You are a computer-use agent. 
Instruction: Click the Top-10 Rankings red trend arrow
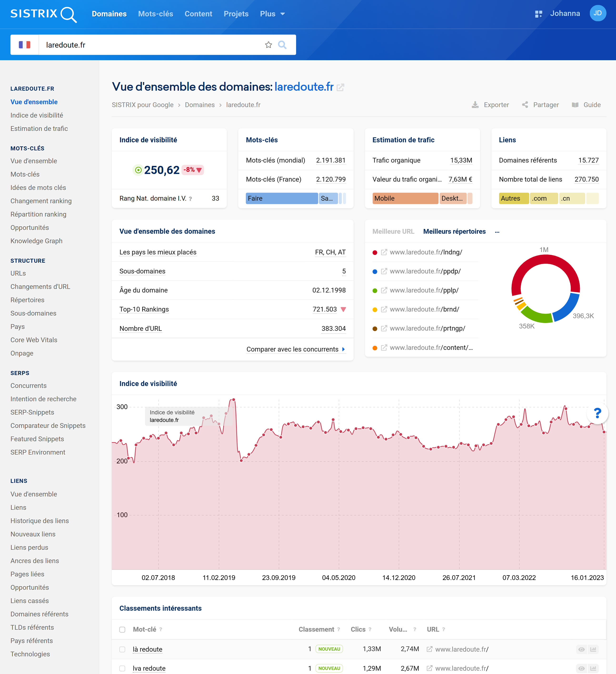click(343, 310)
